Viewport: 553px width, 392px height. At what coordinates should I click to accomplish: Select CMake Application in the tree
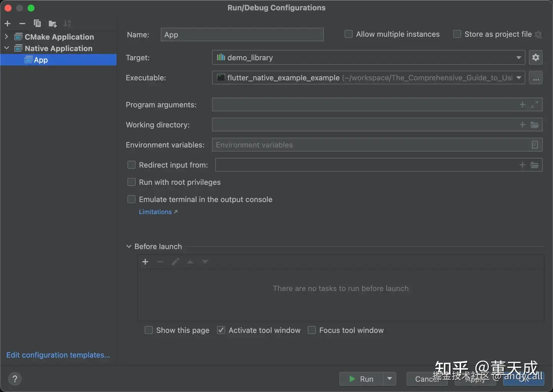(x=59, y=37)
